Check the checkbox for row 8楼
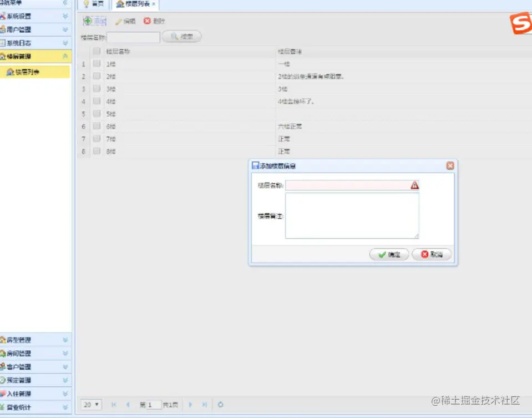Viewport: 532px width, 418px height. 97,151
